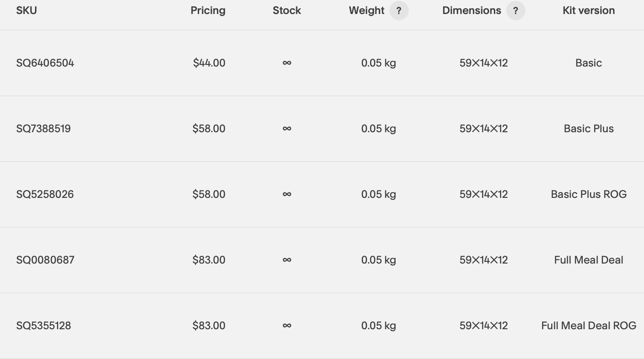Click the infinity stock value for Basic kit
Screen dimensions: 644x359
tap(287, 63)
